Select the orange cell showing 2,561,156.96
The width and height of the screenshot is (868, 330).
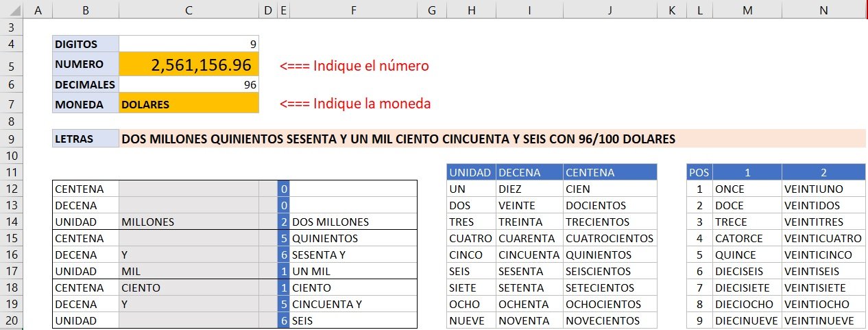click(x=189, y=64)
